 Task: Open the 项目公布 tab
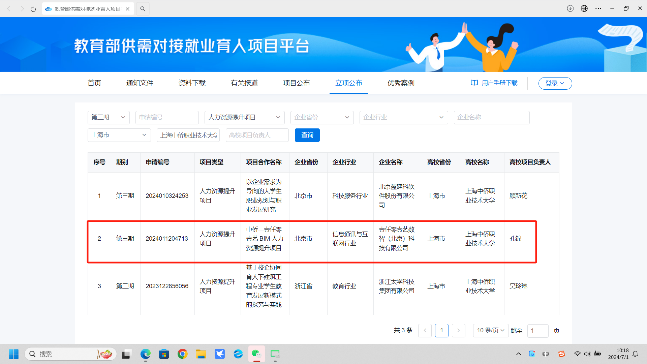(x=296, y=83)
